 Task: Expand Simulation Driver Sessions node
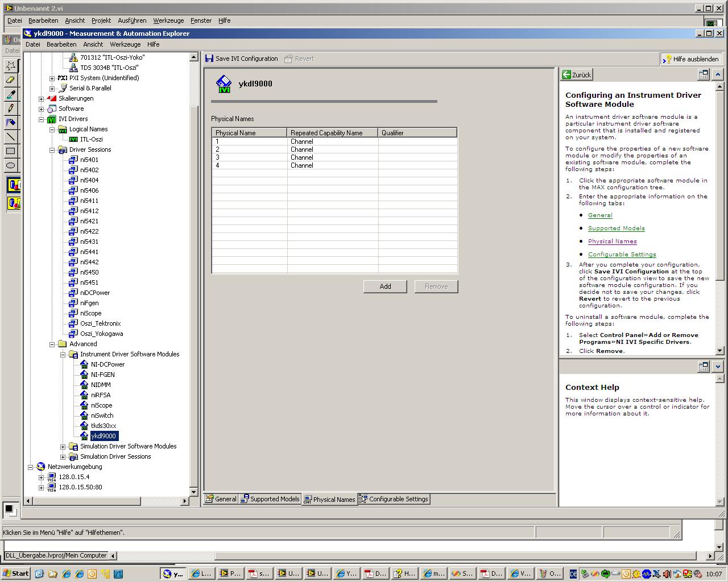click(63, 457)
